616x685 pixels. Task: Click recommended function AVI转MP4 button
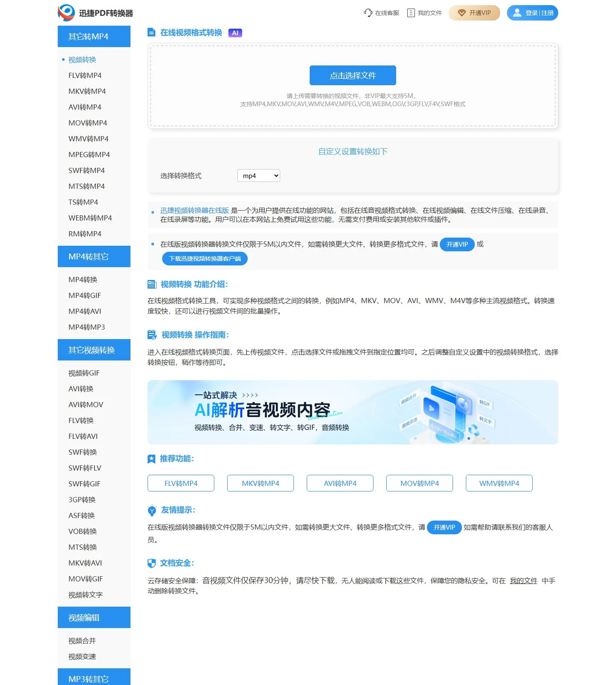[340, 483]
